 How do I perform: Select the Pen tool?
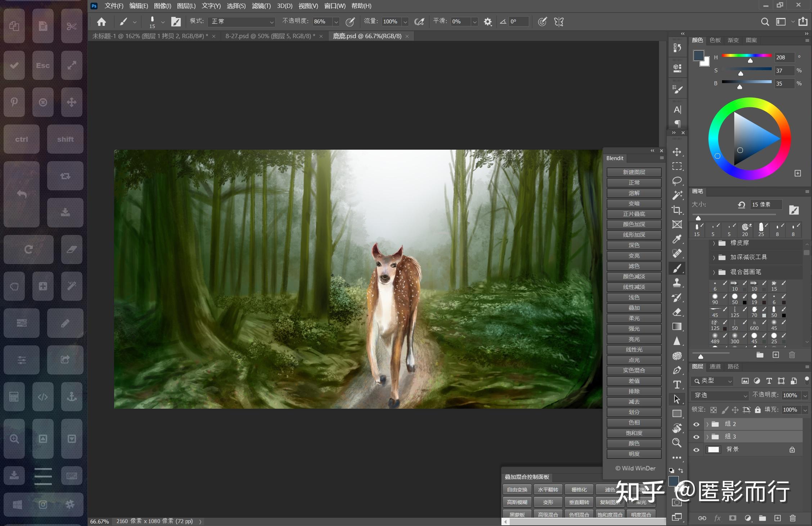[x=677, y=370]
